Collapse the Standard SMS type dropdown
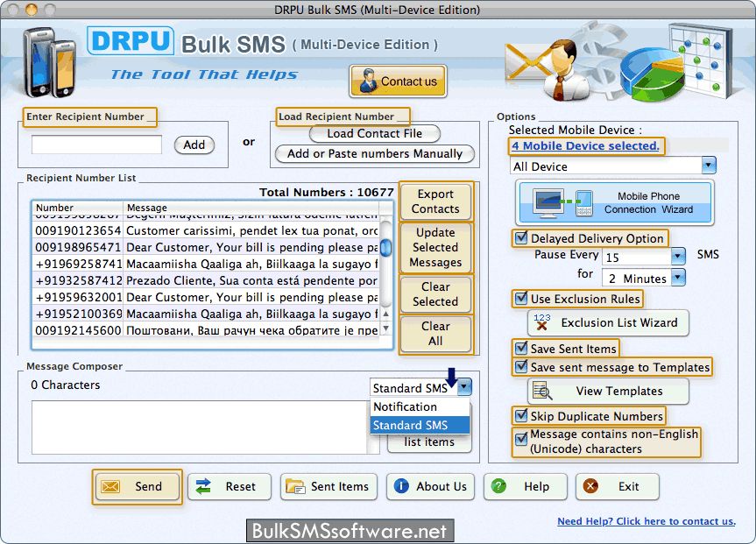 (464, 387)
